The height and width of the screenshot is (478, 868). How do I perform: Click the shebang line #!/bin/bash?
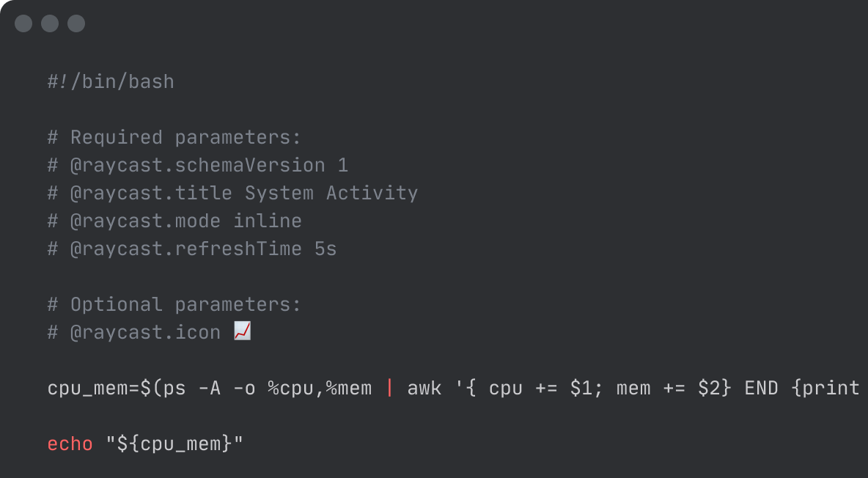pyautogui.click(x=111, y=82)
